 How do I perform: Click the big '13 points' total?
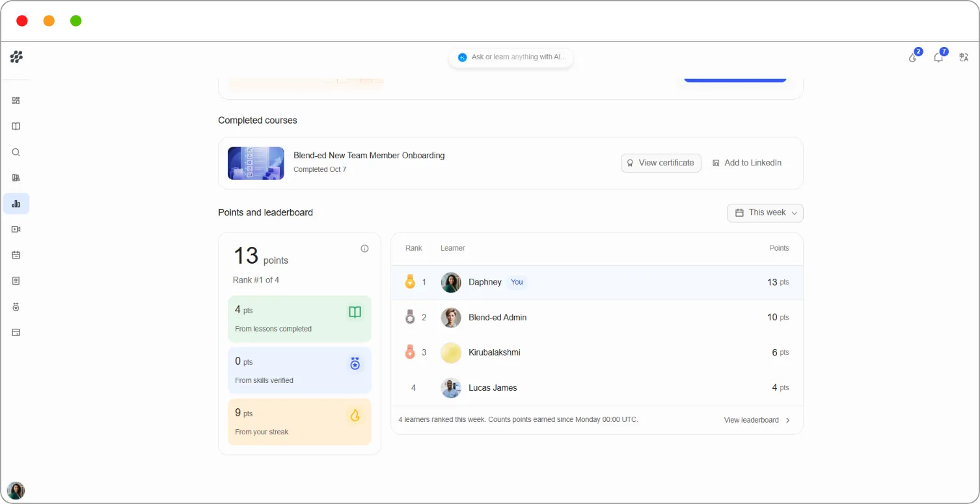[261, 256]
